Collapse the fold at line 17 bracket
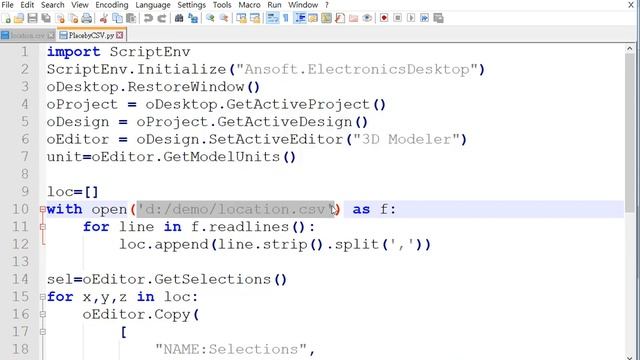Screen dimensions: 640x360 coord(43,332)
